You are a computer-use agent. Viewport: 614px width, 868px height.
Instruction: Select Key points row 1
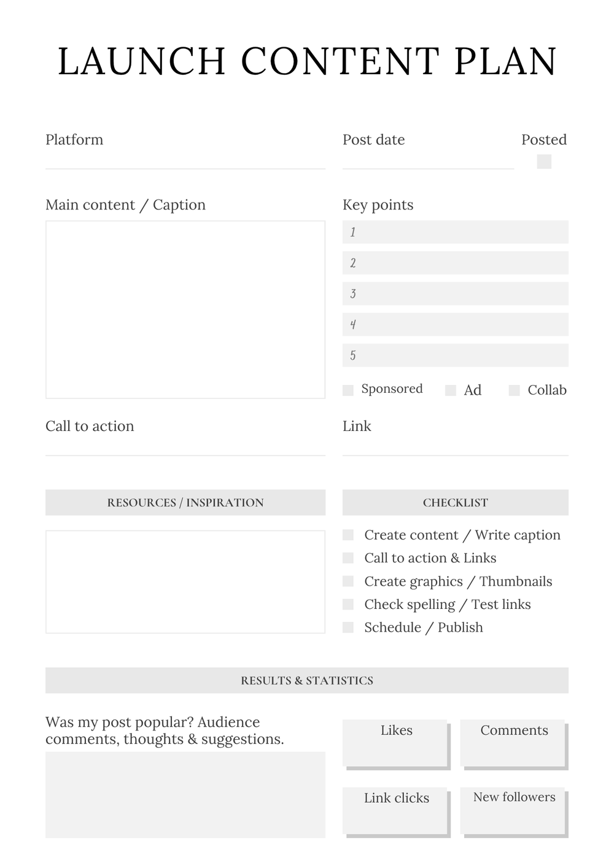455,232
